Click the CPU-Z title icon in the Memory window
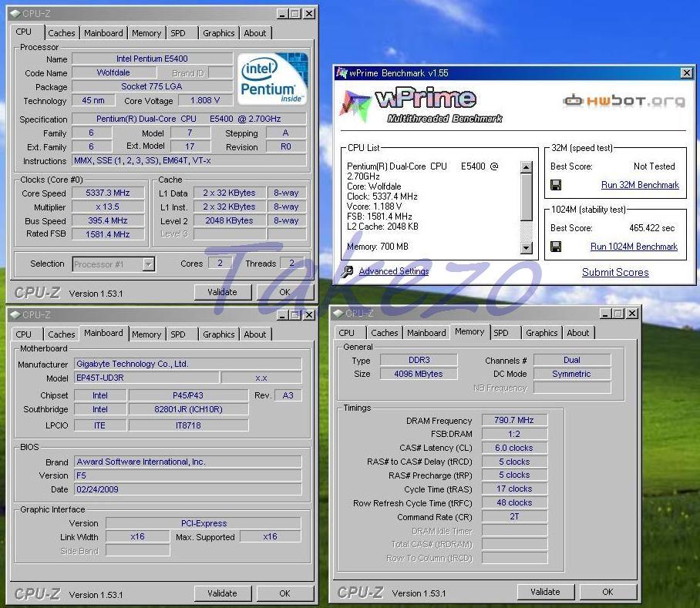 [x=338, y=314]
